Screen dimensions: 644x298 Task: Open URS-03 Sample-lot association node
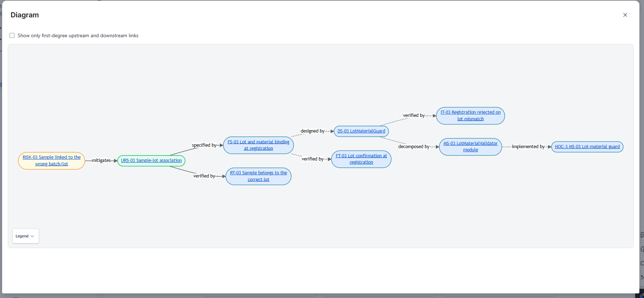[x=152, y=161]
